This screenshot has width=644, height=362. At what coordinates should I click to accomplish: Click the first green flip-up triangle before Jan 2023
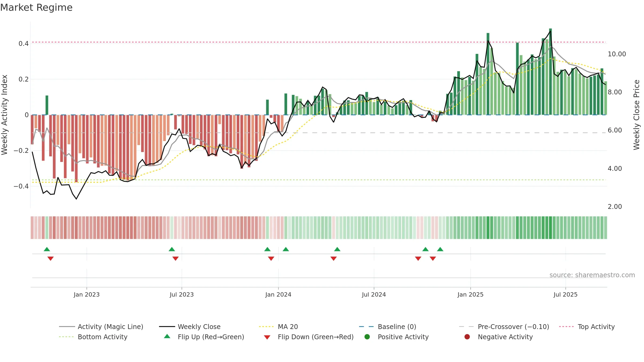47,249
